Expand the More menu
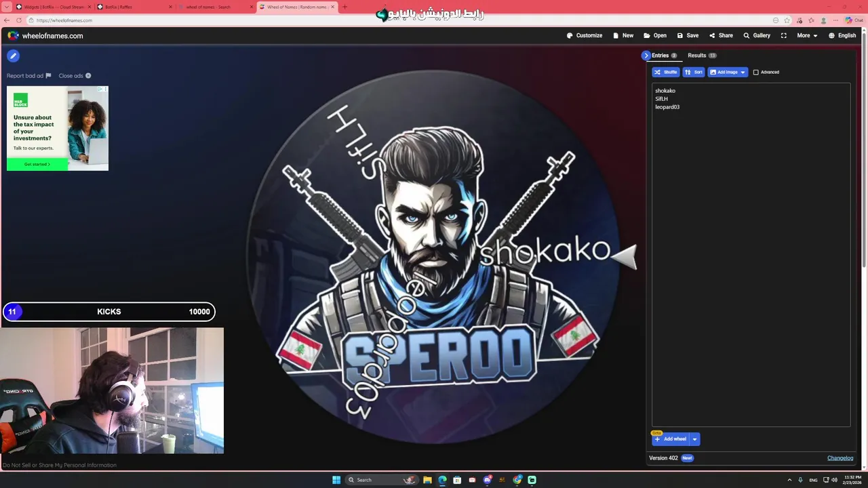 807,35
